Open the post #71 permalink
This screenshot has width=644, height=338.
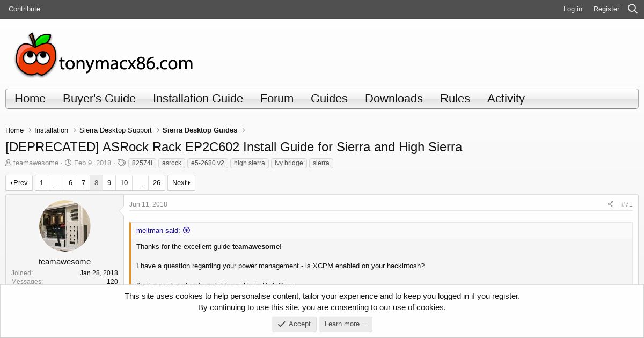pos(627,204)
